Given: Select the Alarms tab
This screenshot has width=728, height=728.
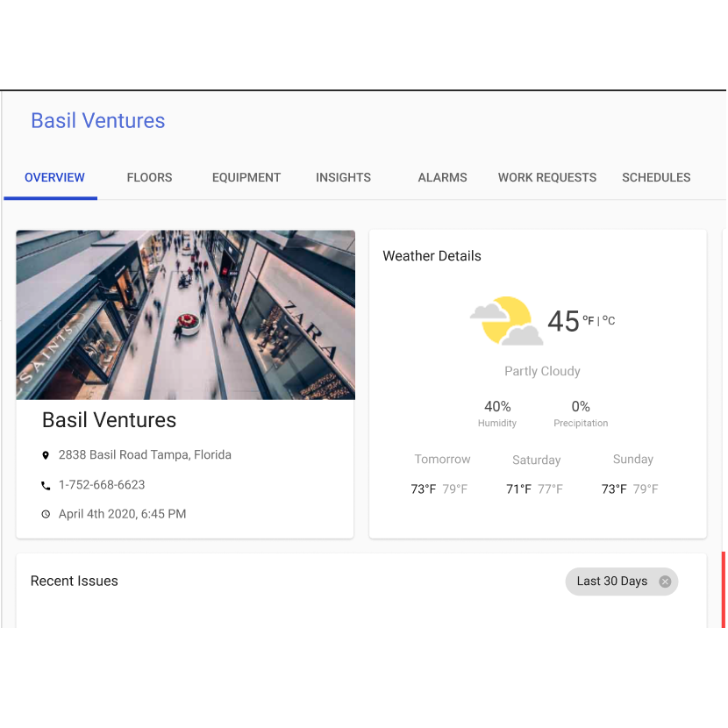Looking at the screenshot, I should pyautogui.click(x=442, y=177).
